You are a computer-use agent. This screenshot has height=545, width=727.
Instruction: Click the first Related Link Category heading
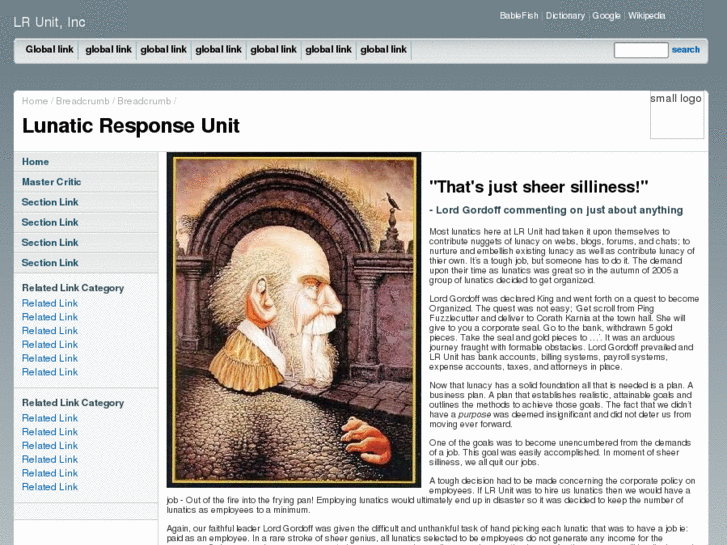pos(73,288)
